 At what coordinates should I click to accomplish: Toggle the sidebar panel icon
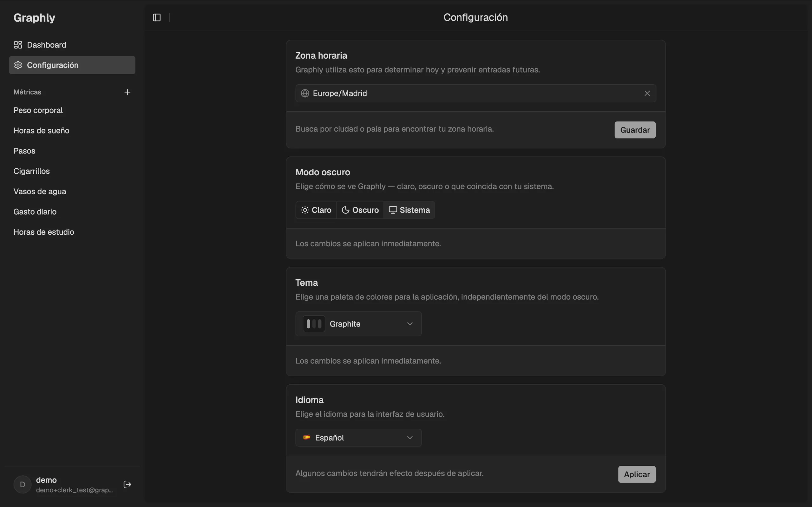tap(157, 17)
